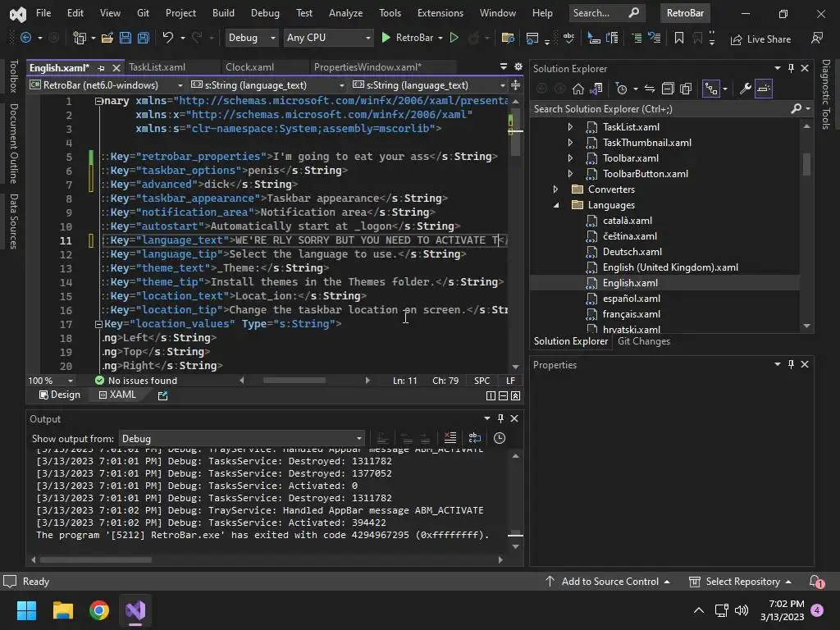Image resolution: width=840 pixels, height=630 pixels.
Task: Click the Navigate Backward arrow icon
Action: (x=25, y=38)
